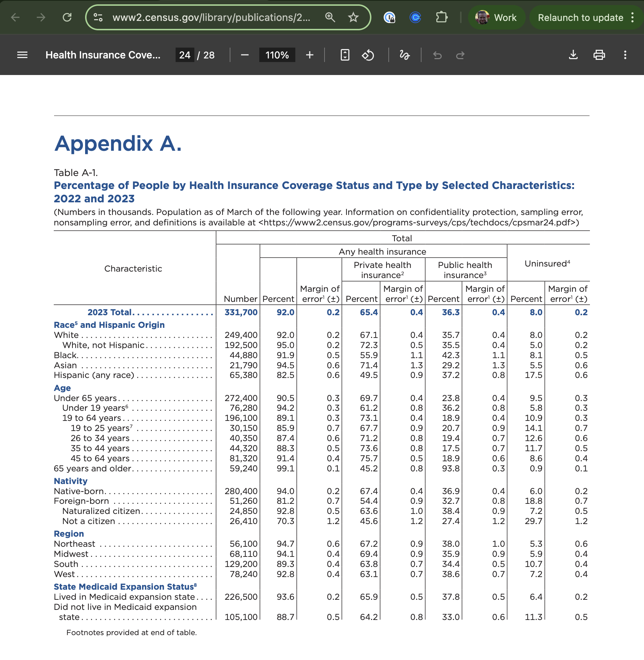Click Race and Hispanic Origin section heading
The width and height of the screenshot is (644, 660).
[x=109, y=325]
